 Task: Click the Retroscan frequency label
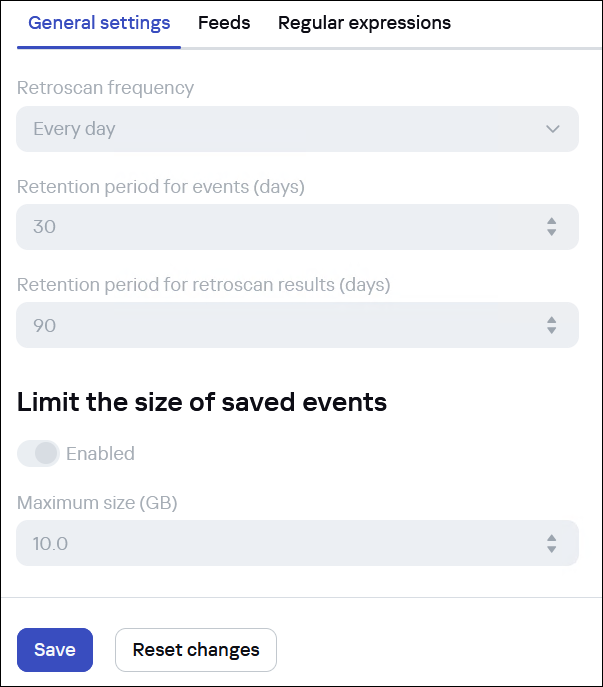point(105,88)
